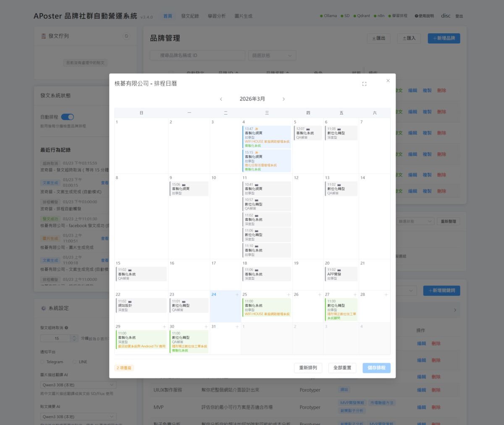Viewport: 504px width, 425px height.
Task: Close the 排程日曆 dialog
Action: (x=388, y=81)
